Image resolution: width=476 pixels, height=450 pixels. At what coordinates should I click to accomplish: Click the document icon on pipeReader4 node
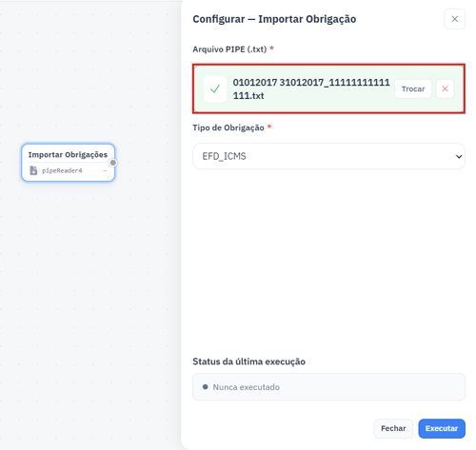pos(33,170)
